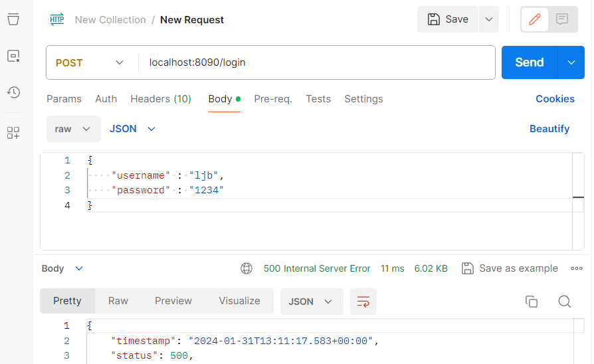Expand the Save options arrow
Viewport: 594px width, 364px height.
tap(489, 19)
